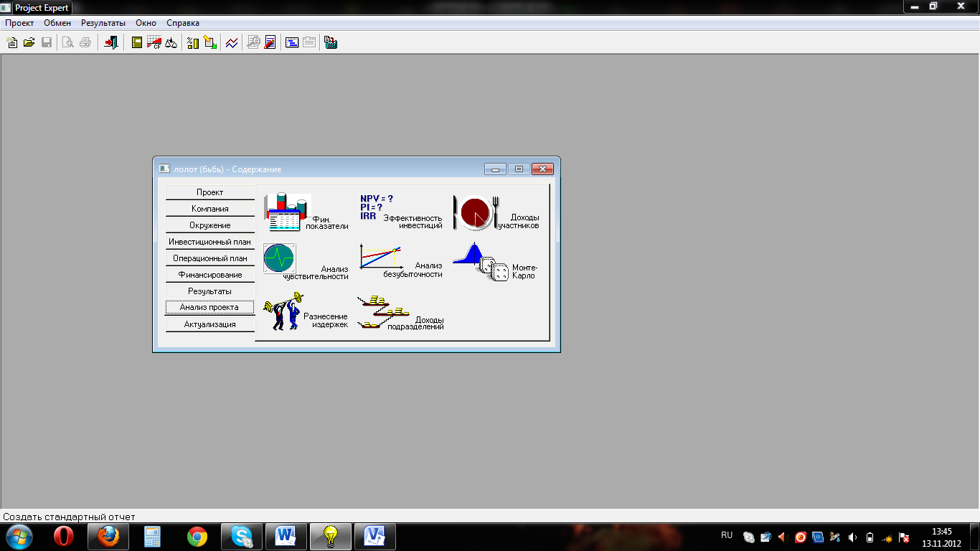Switch to Инвестиционный план section tab

click(210, 242)
